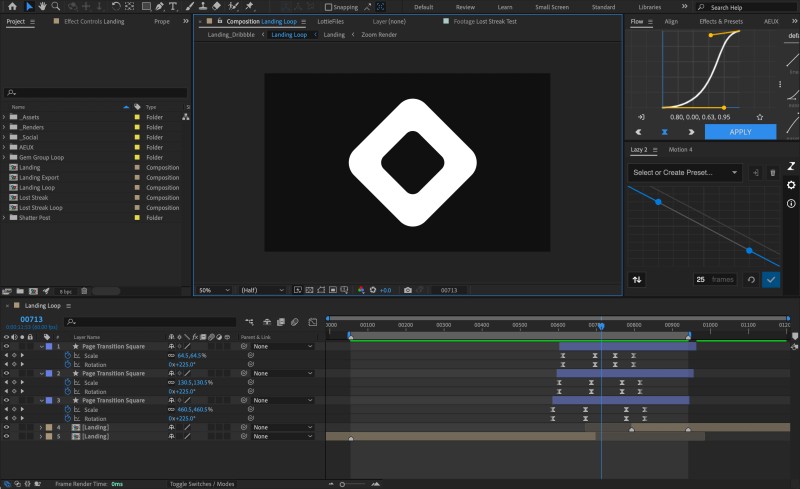Screen dimensions: 800x489
Task: Delete the Lazy 2 preset with trash icon
Action: (772, 173)
